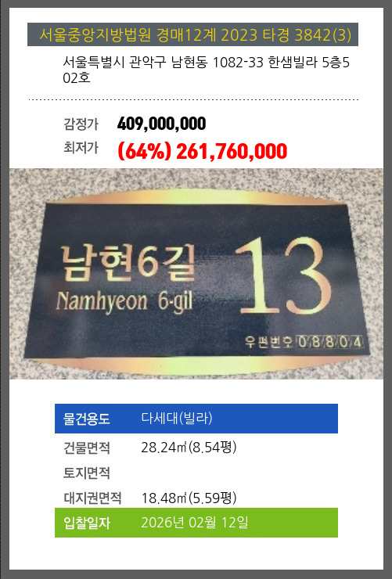Click bid date 2026년 02월 12일
Screen dimensions: 392x579
(195, 523)
